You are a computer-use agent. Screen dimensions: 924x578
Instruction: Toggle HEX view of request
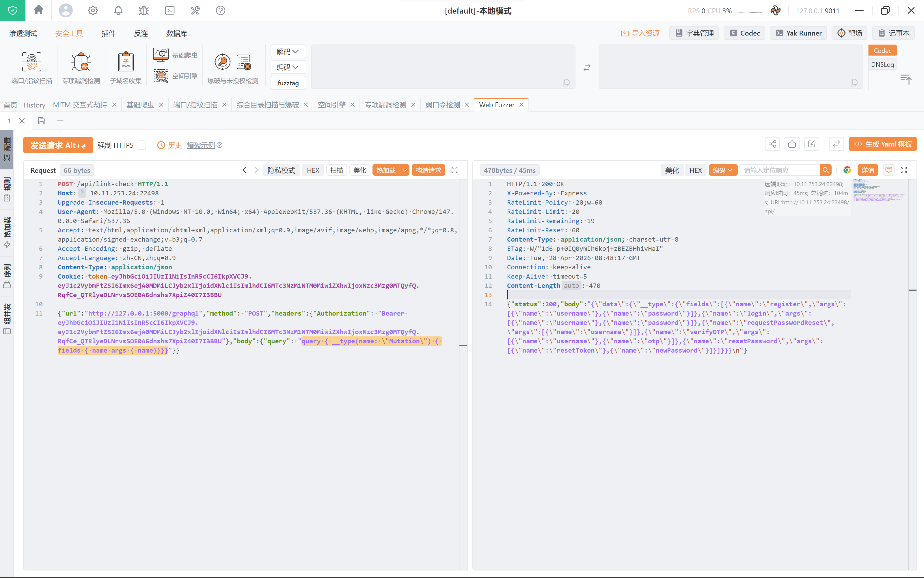tap(313, 170)
